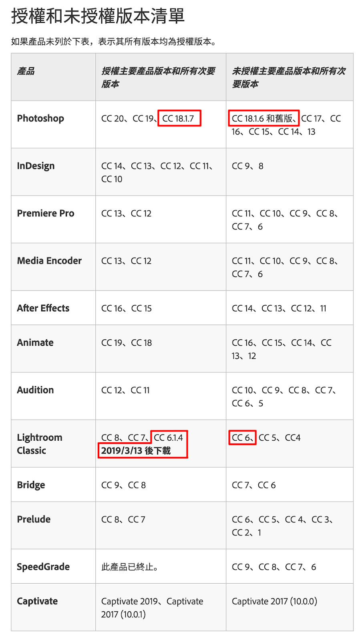Click the Audition product name
364x641 pixels.
pyautogui.click(x=35, y=390)
